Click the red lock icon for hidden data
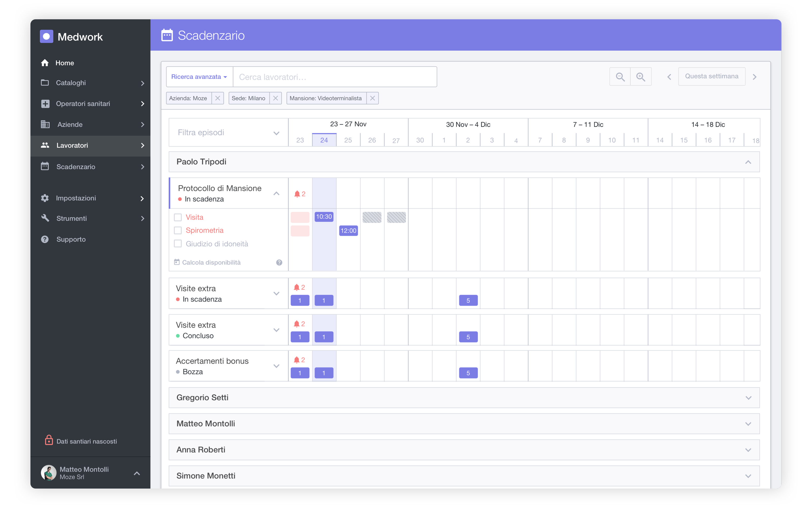The height and width of the screenshot is (517, 812). tap(49, 440)
